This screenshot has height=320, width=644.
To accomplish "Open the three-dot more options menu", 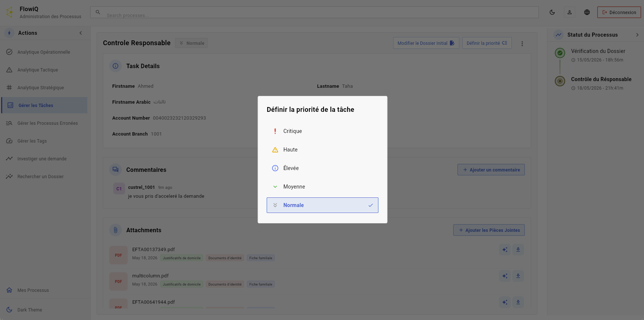I will (x=522, y=44).
